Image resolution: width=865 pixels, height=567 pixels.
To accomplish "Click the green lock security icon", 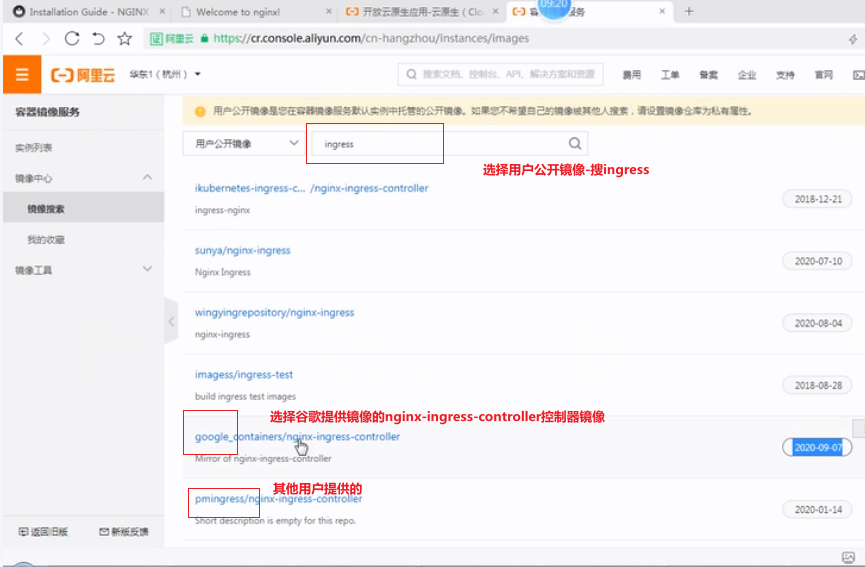I will pos(204,39).
